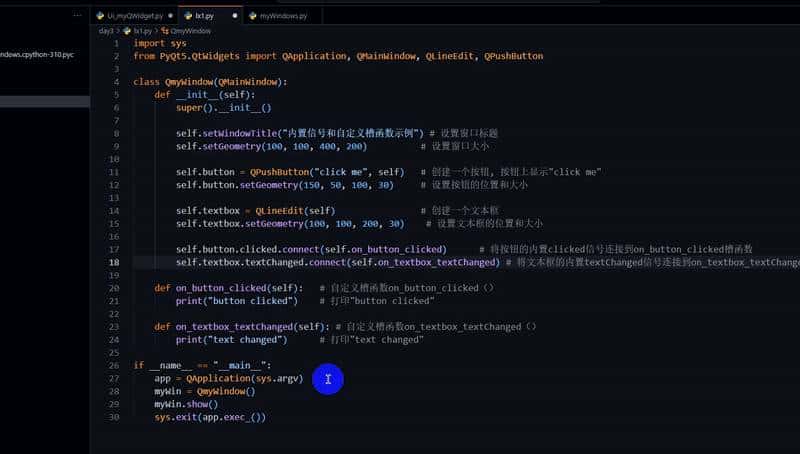This screenshot has width=800, height=454.
Task: Click 'if __name__ == "__main__":' line
Action: pos(202,366)
